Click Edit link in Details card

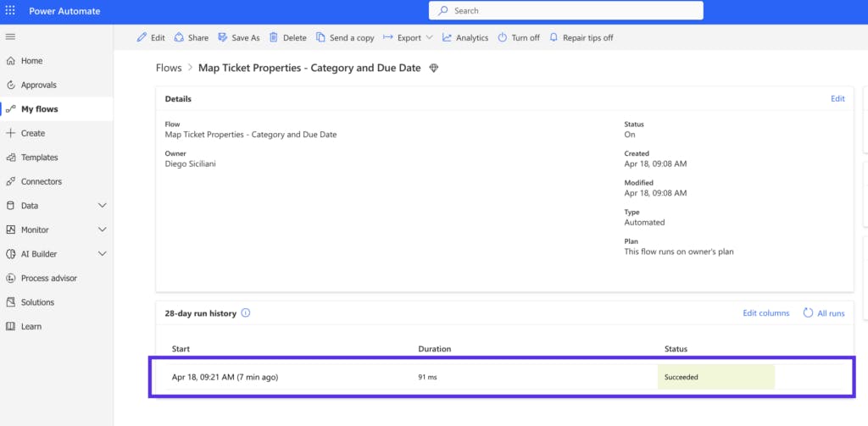point(837,98)
